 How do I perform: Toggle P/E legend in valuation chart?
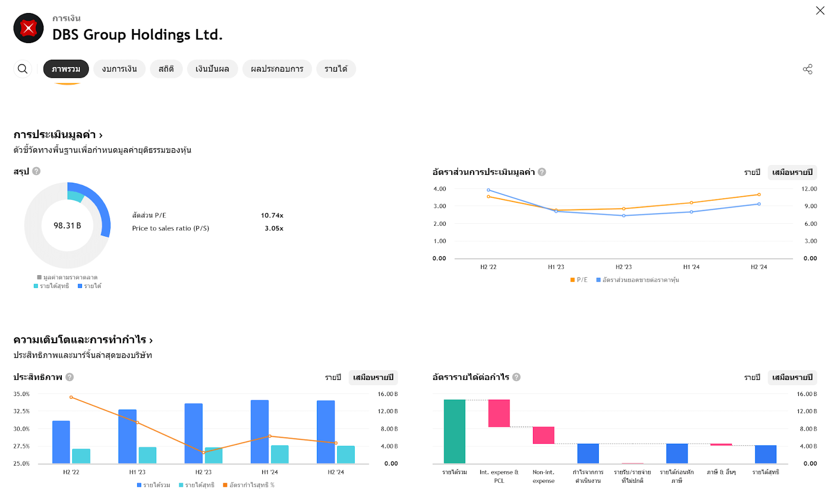click(x=579, y=280)
